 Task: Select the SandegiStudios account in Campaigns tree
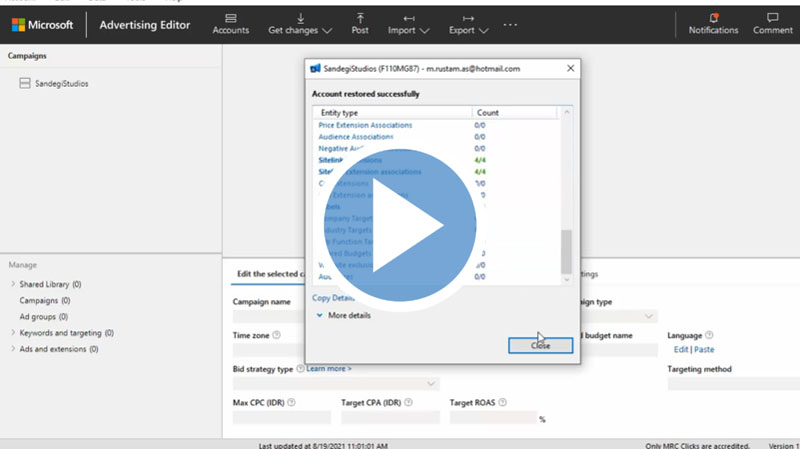(61, 84)
